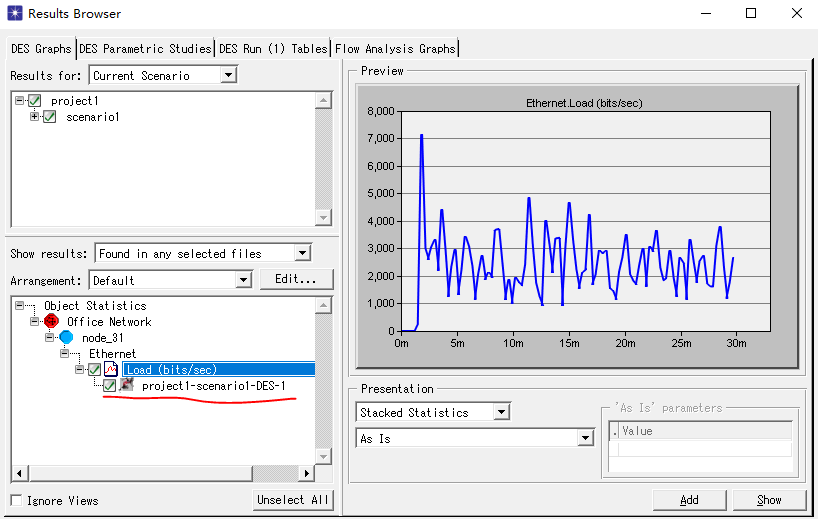This screenshot has width=818, height=519.
Task: Click statistics tree horizontal scroll right arrow
Action: coord(307,473)
